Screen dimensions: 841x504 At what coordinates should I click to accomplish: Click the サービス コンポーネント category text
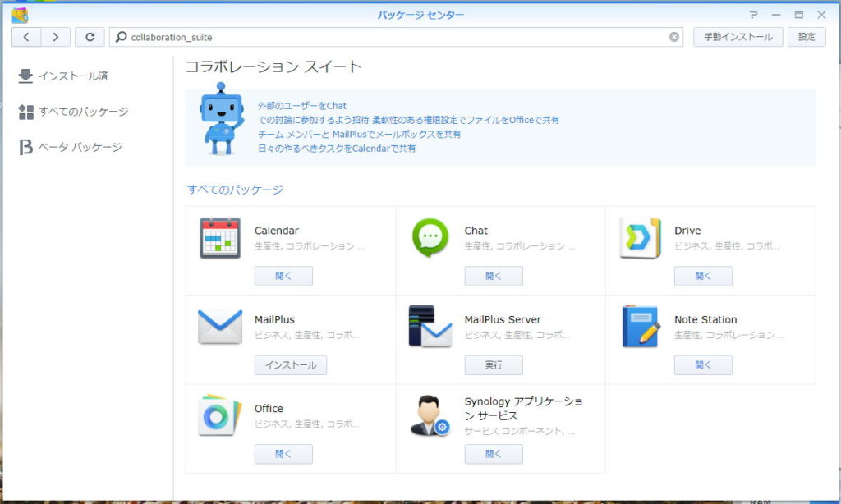[x=519, y=431]
